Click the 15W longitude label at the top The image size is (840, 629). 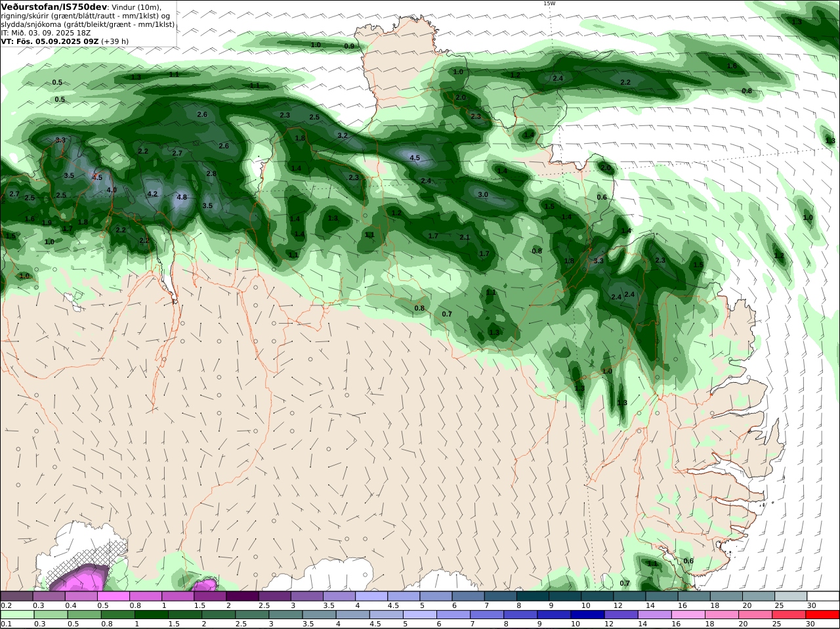pos(549,3)
